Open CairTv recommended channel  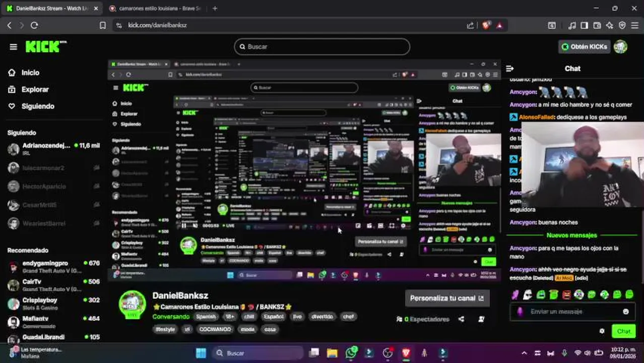click(x=53, y=285)
